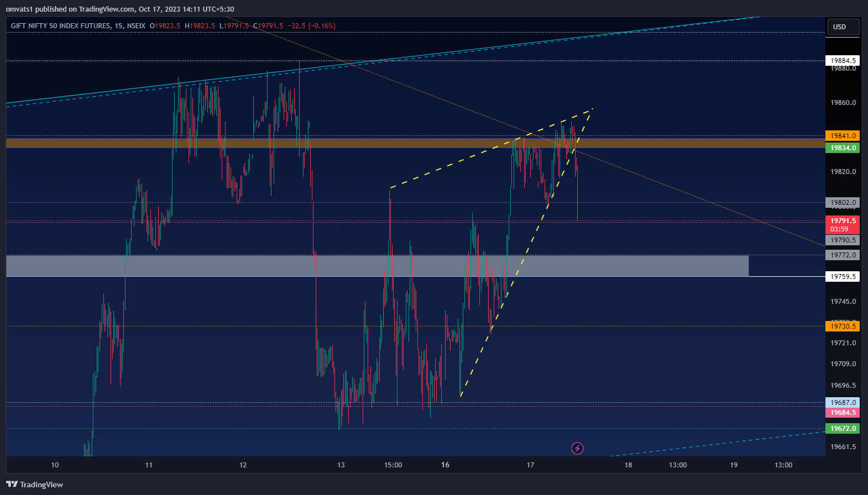Click the 19709.0 price scale value

(843, 364)
